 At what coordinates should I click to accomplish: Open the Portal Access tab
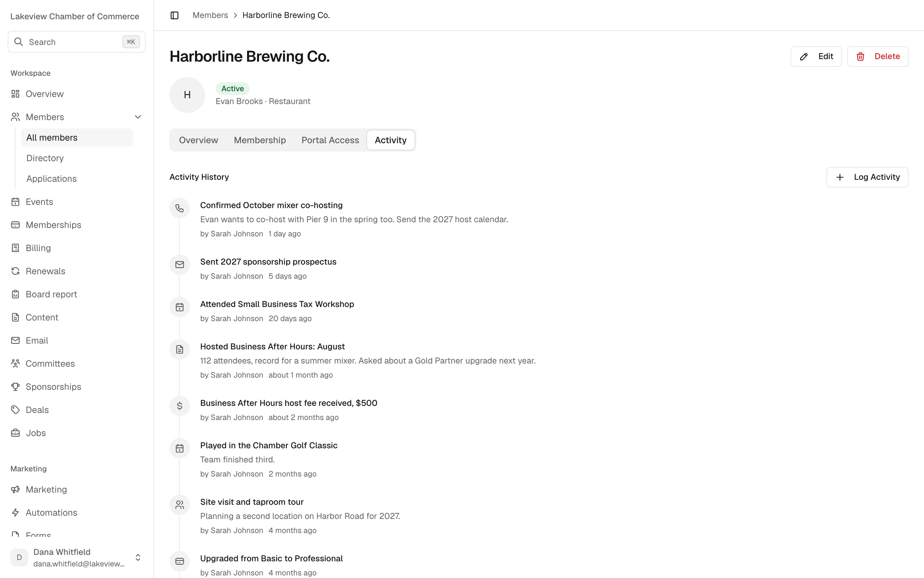(x=330, y=140)
